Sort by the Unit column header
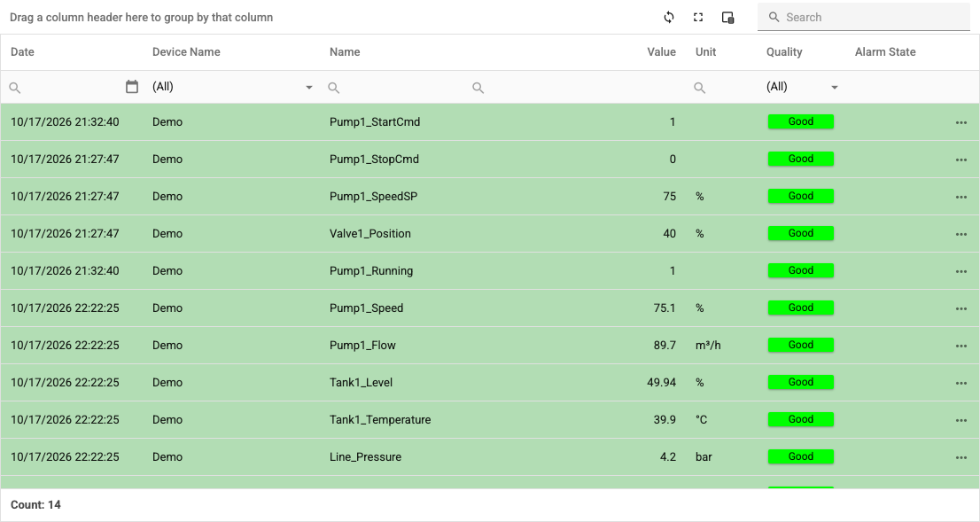The height and width of the screenshot is (522, 980). tap(705, 52)
